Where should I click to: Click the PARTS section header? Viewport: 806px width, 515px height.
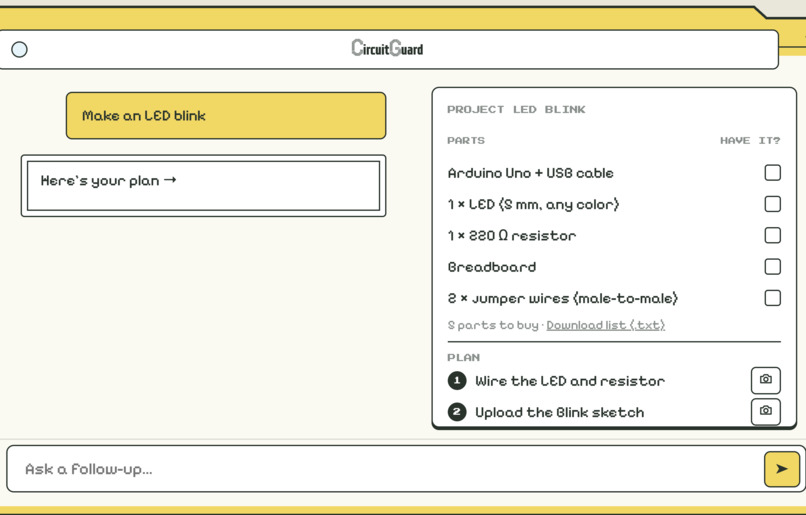(x=466, y=140)
